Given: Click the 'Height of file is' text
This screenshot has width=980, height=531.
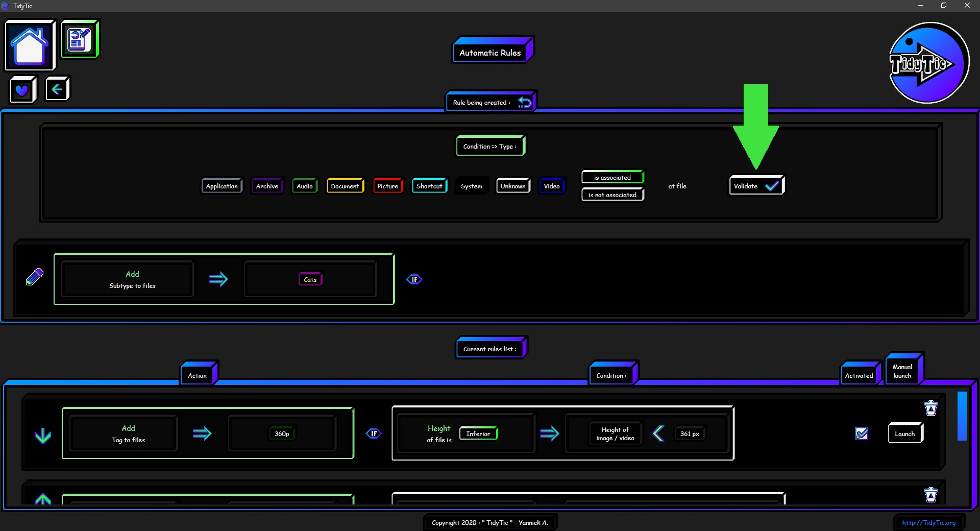Looking at the screenshot, I should pyautogui.click(x=439, y=433).
